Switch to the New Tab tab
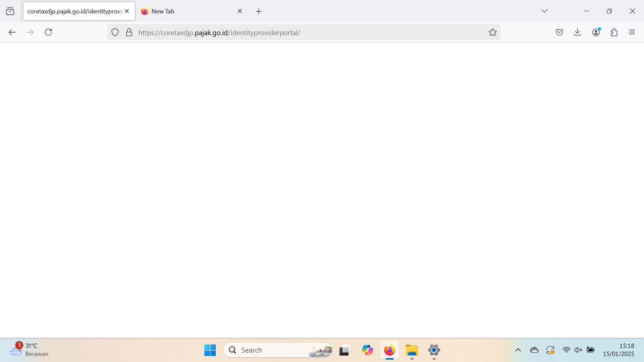 tap(193, 11)
